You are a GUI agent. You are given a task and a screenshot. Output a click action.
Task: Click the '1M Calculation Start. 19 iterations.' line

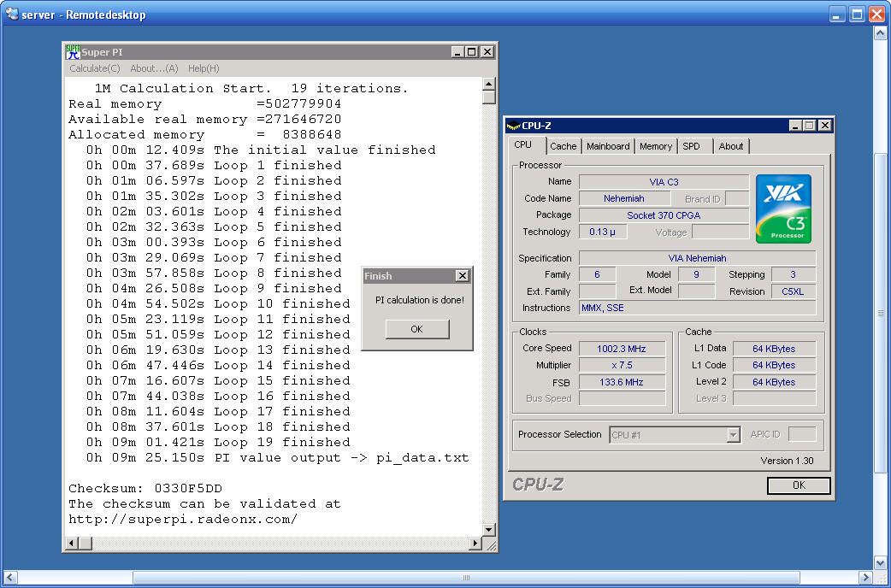251,89
